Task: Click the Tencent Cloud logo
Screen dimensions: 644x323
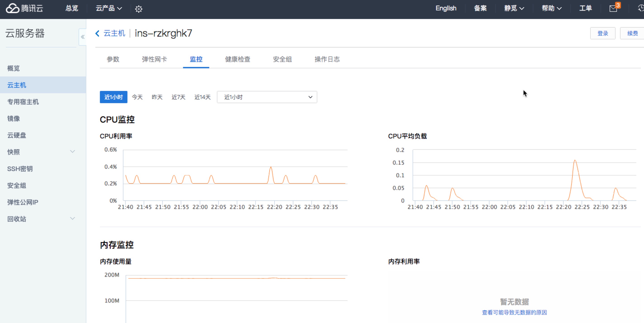Action: (24, 8)
